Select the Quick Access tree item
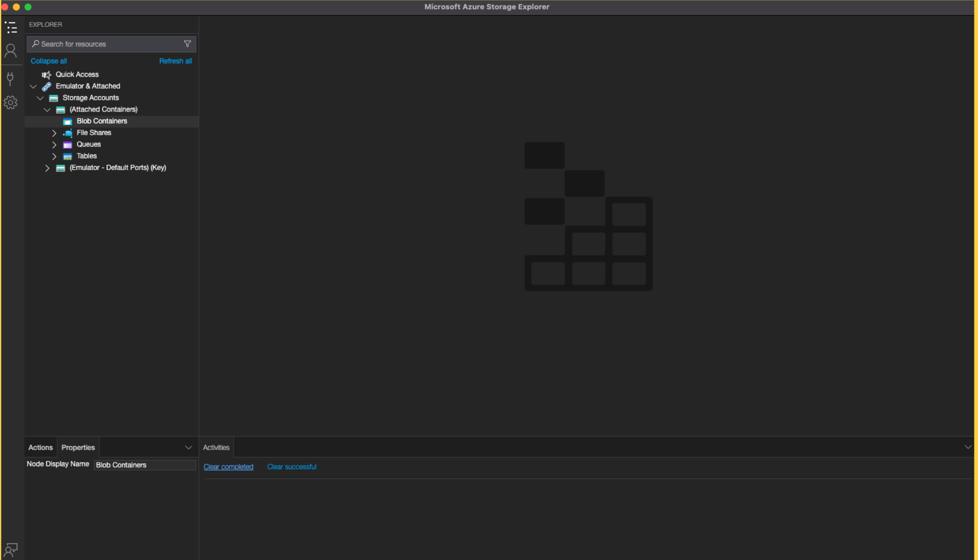Image resolution: width=978 pixels, height=560 pixels. click(x=77, y=74)
